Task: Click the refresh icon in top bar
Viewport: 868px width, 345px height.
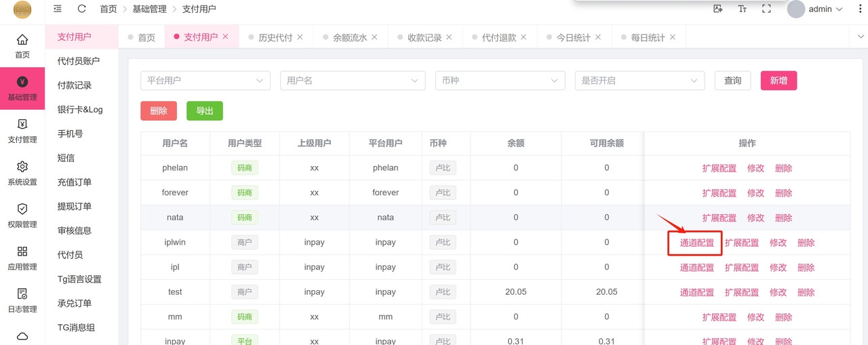Action: [81, 9]
